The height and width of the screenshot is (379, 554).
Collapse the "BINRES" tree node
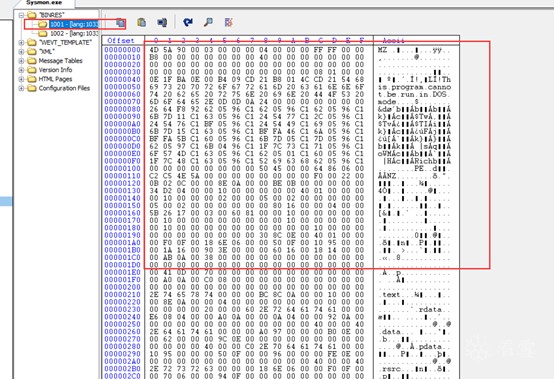point(21,15)
